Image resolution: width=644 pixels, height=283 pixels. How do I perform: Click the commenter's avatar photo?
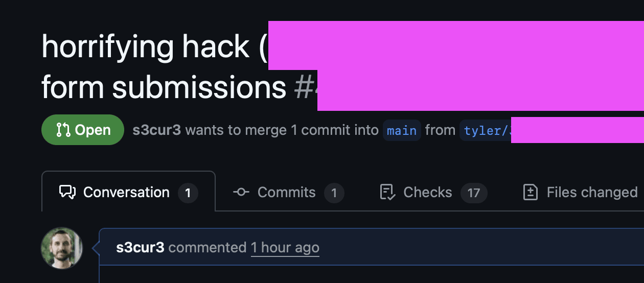(62, 248)
